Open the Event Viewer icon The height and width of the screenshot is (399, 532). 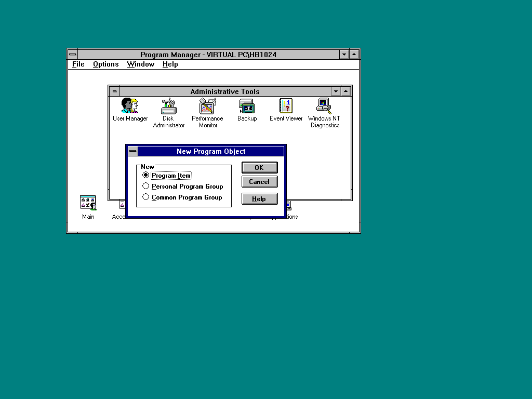pyautogui.click(x=286, y=106)
